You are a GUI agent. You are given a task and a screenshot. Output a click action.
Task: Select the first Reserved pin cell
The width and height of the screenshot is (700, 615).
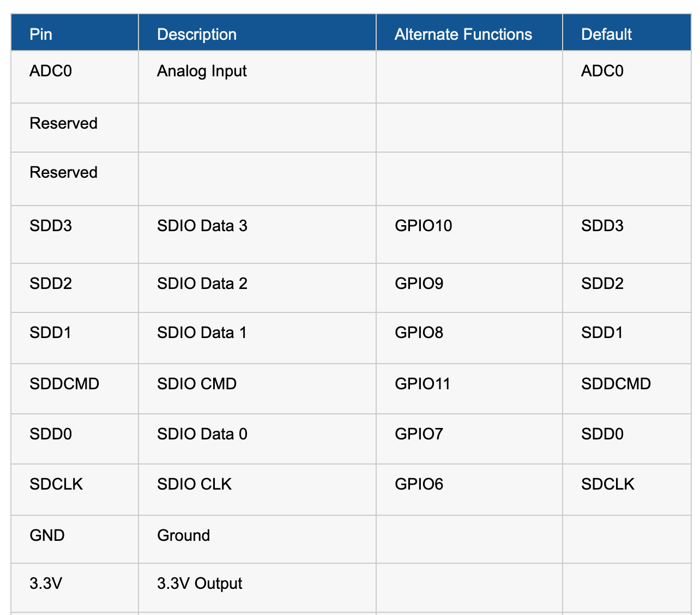coord(75,128)
